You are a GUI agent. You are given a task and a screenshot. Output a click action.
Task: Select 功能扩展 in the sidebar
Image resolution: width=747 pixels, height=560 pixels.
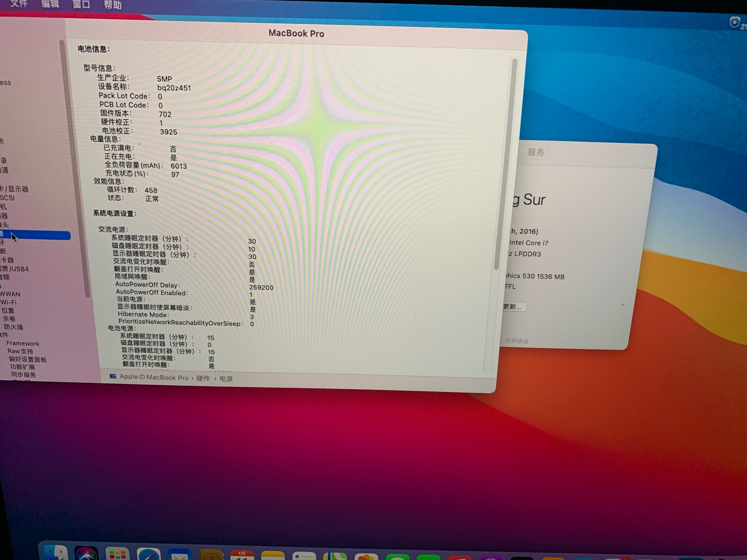22,367
